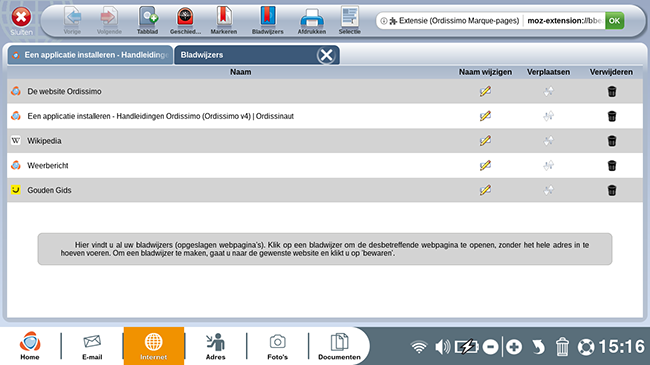This screenshot has width=650, height=365.
Task: Click the Selectie toolbar icon
Action: click(x=349, y=20)
